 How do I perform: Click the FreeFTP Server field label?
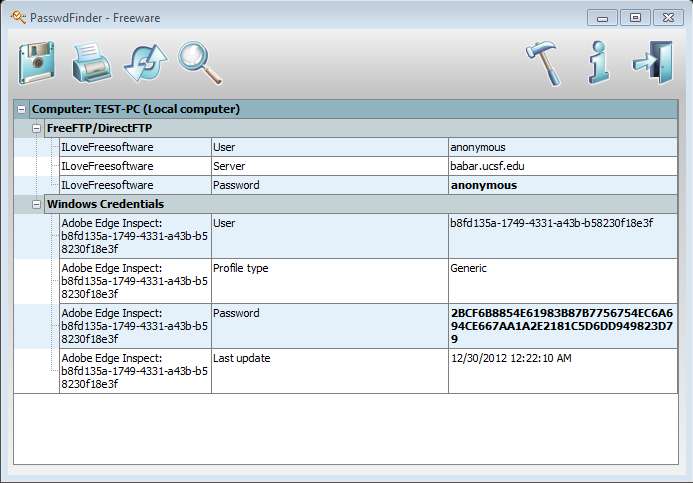[229, 166]
